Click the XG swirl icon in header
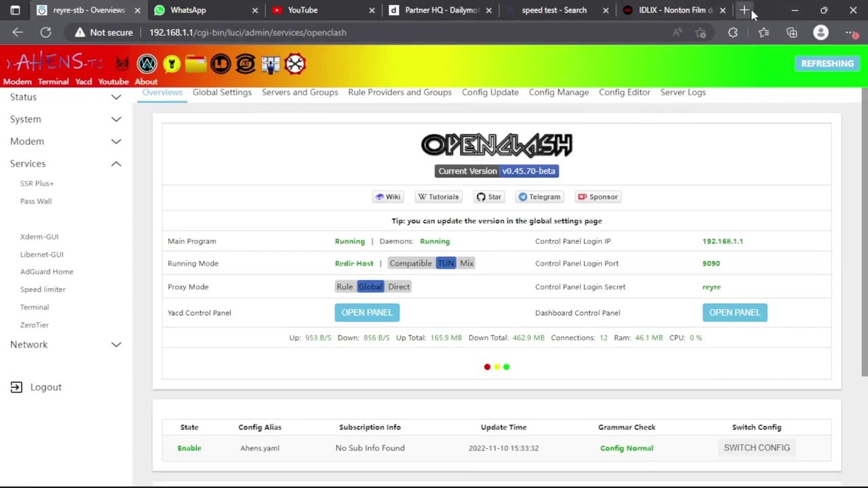Viewport: 868px width, 488px height. click(245, 64)
